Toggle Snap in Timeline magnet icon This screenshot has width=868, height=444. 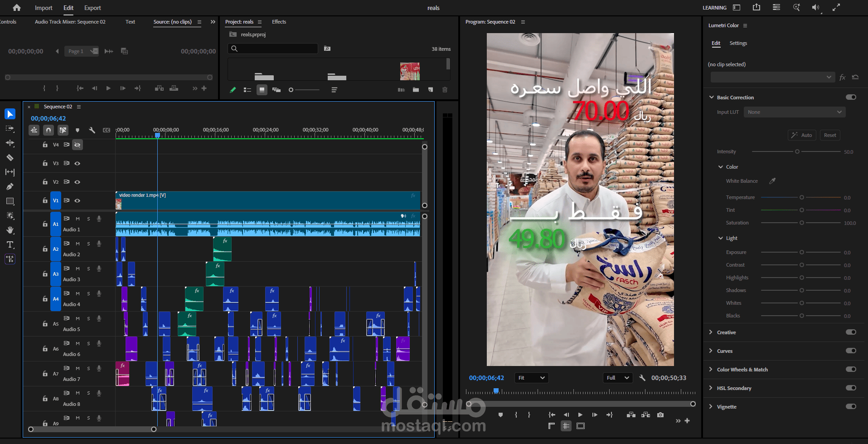48,130
